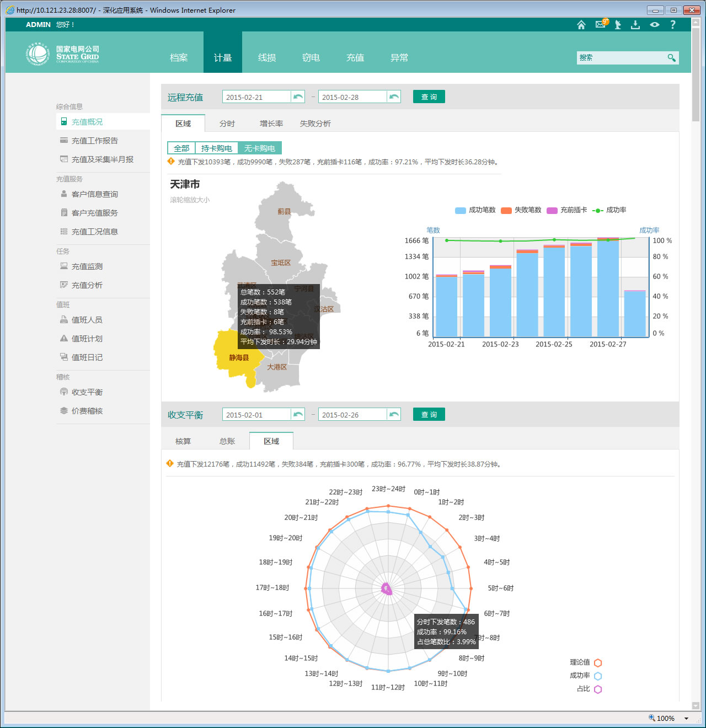
Task: Toggle 充前插卡 legend swatch
Action: coord(552,210)
